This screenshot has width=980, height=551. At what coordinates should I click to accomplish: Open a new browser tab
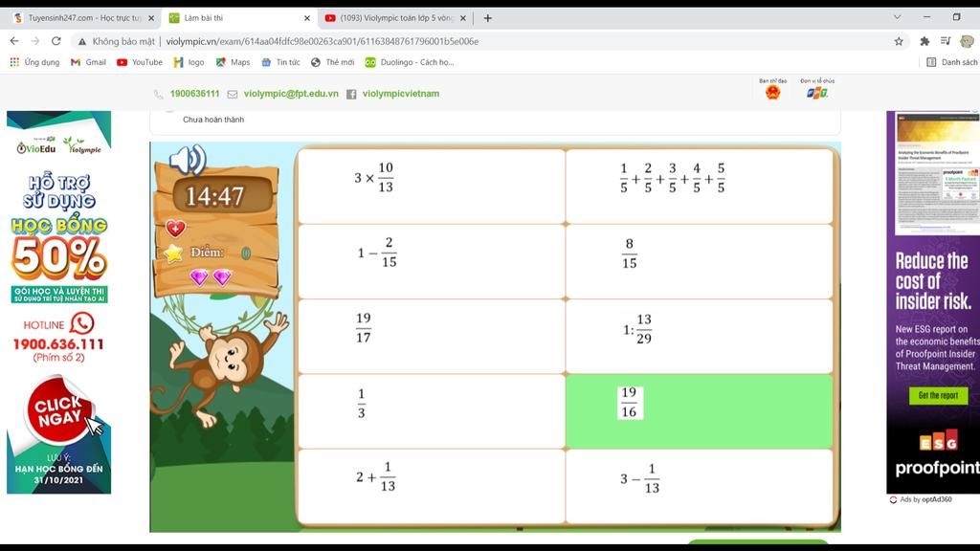[x=487, y=18]
